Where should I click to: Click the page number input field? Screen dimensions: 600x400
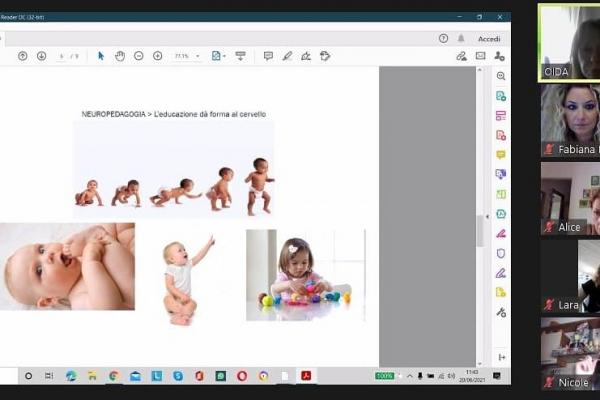point(61,56)
